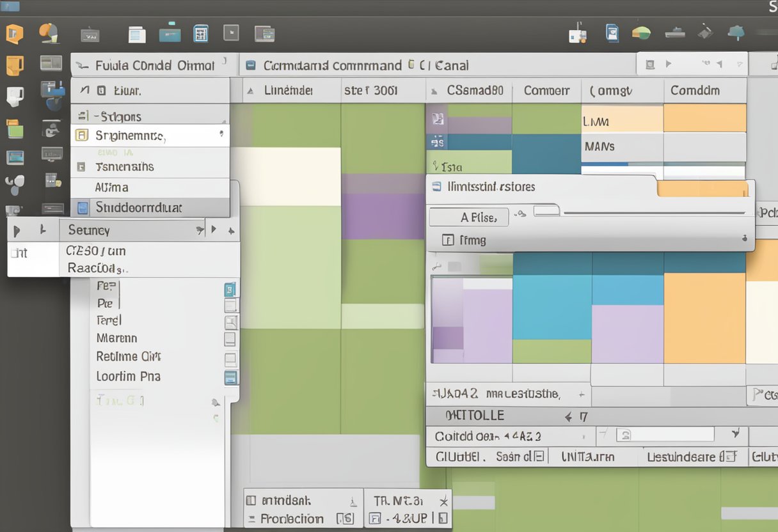The height and width of the screenshot is (532, 778).
Task: Click the blue umbrella icon in right toolbar
Action: click(736, 33)
